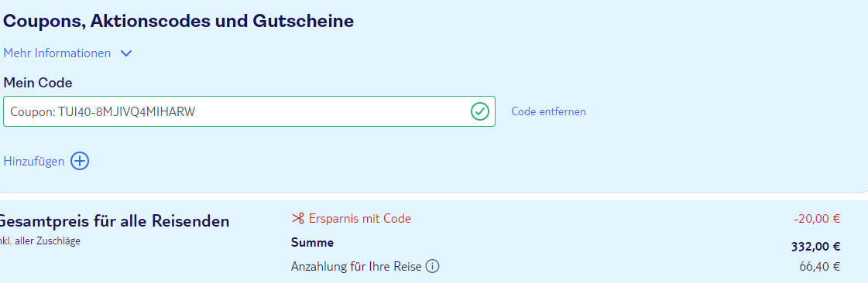Click the Hinzufügen text to add code
The height and width of the screenshot is (290, 868).
[x=34, y=162]
